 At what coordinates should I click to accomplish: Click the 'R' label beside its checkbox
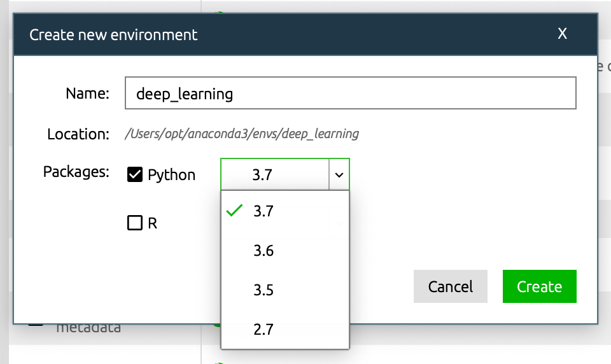click(152, 224)
